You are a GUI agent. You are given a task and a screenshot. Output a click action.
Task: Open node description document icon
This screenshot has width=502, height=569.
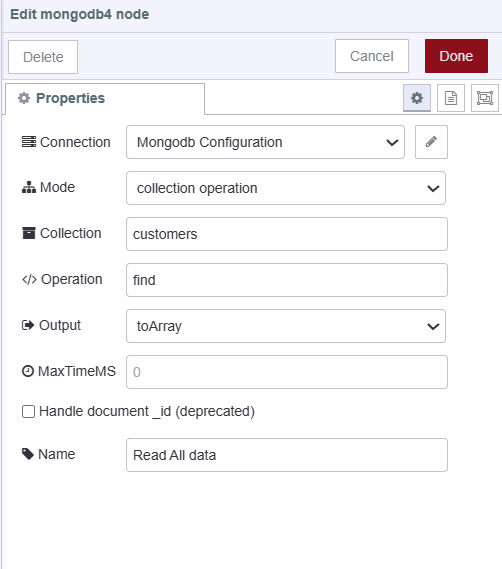pos(451,98)
